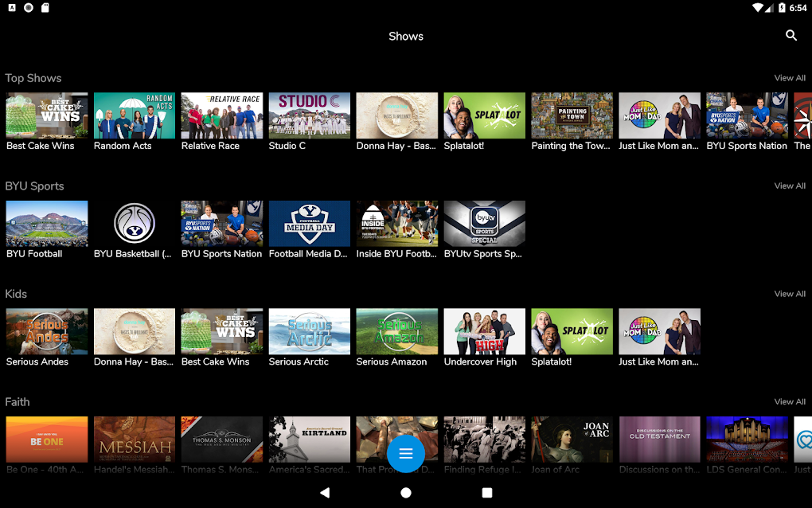Screen dimensions: 812x508
Task: Open Just Like Mom and Dad in Top Shows
Action: click(659, 115)
